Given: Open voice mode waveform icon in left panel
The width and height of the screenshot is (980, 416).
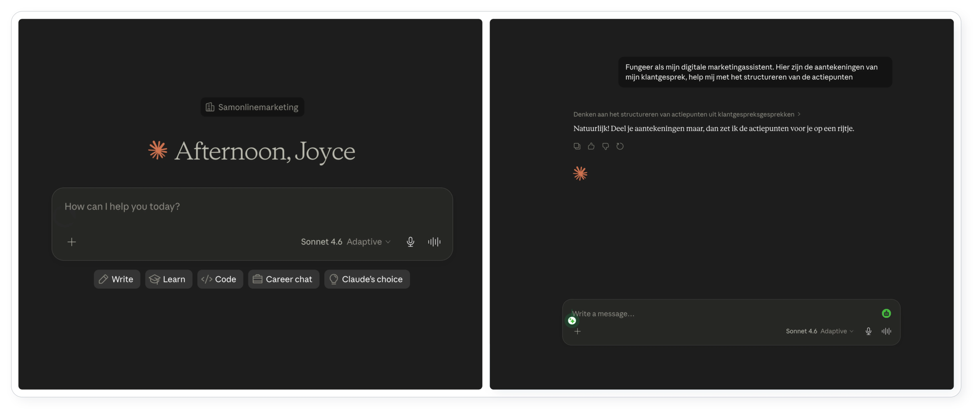Looking at the screenshot, I should tap(434, 242).
